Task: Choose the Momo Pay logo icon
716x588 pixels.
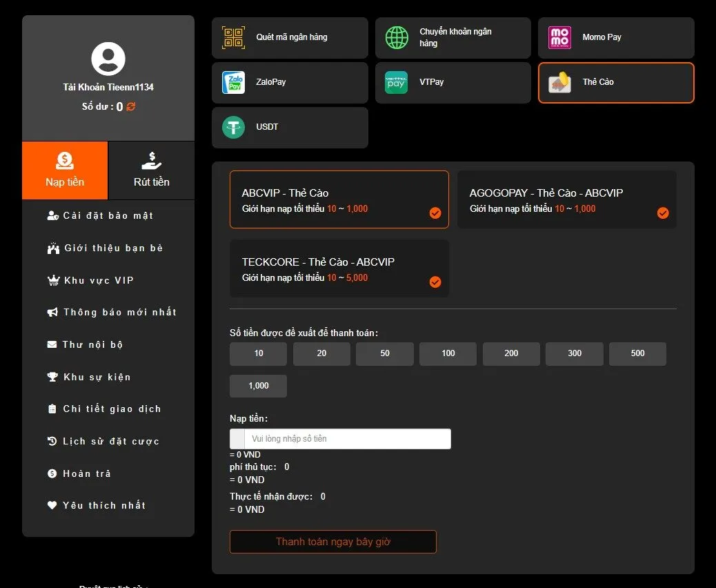Action: 559,37
